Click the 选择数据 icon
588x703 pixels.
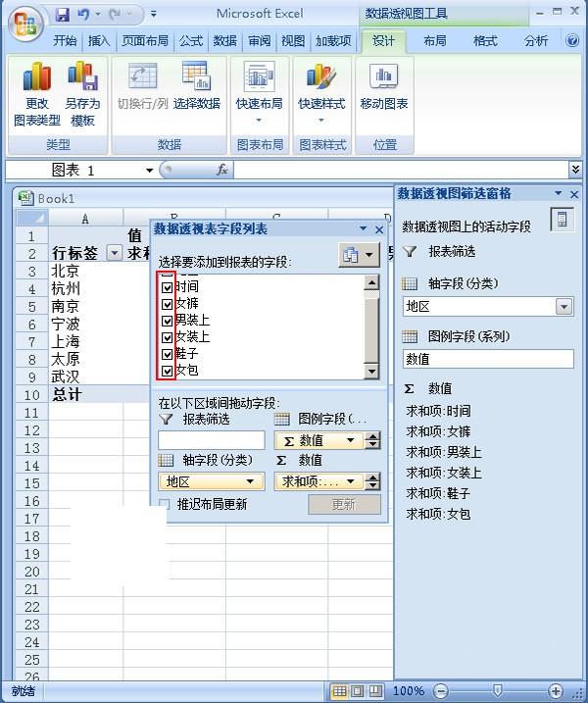[x=196, y=77]
